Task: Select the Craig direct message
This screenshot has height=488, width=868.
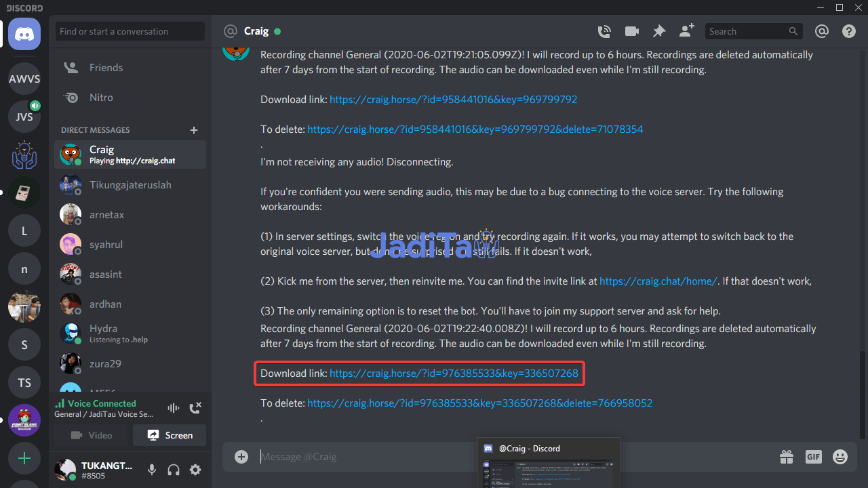Action: pos(130,155)
